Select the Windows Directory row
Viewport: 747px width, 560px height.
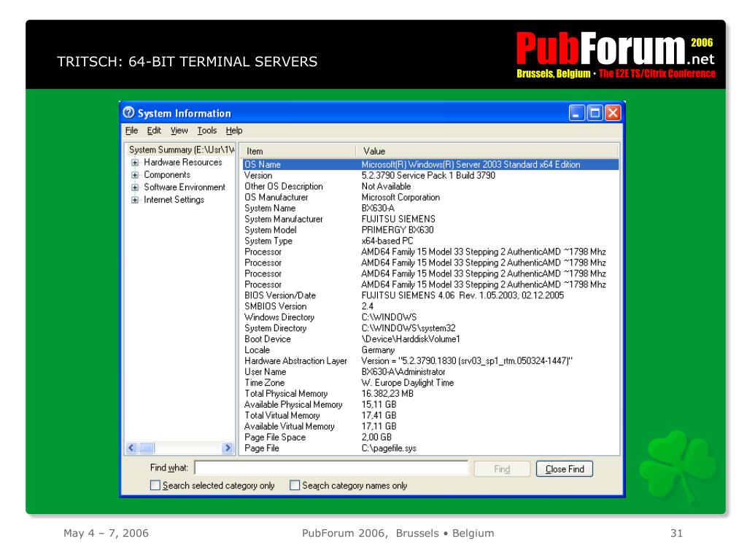(x=430, y=317)
